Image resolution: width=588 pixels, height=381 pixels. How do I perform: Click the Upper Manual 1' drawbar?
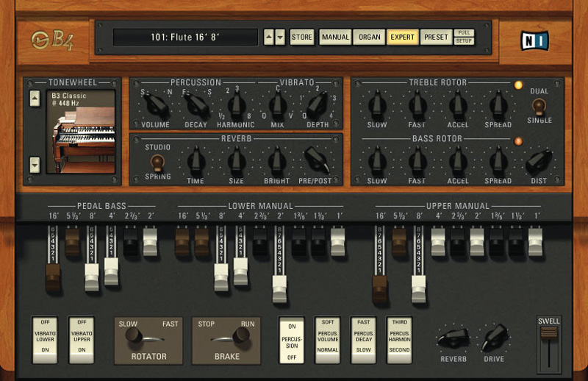(x=536, y=242)
